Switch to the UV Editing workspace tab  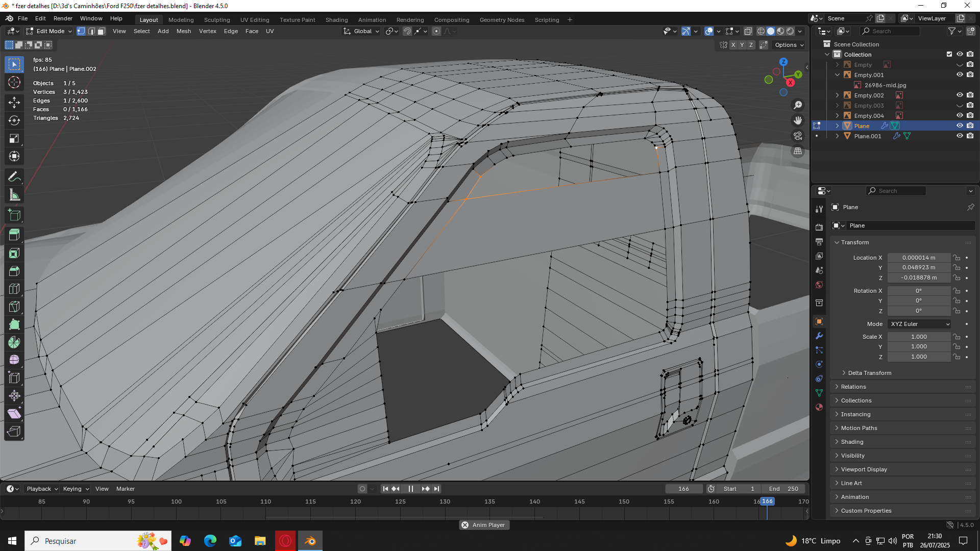(255, 20)
